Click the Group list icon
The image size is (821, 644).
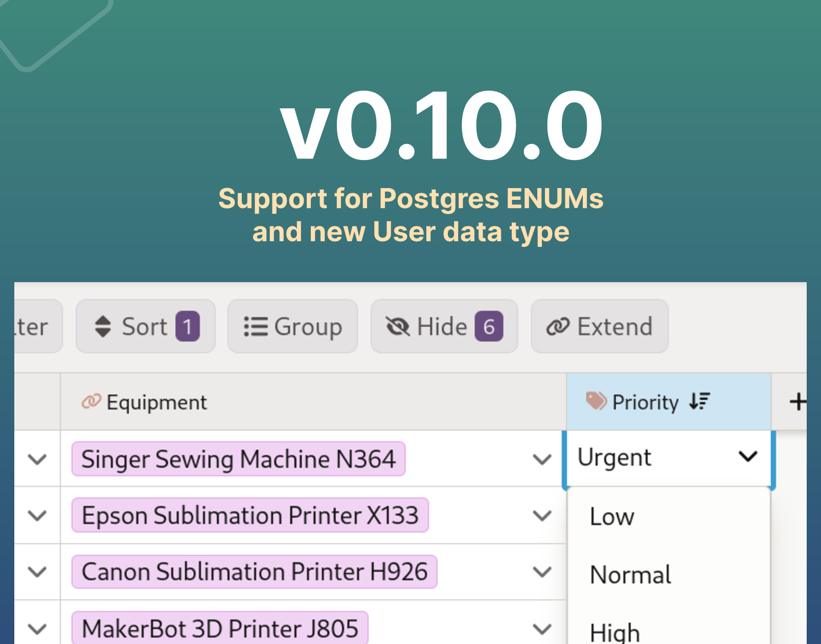point(256,327)
